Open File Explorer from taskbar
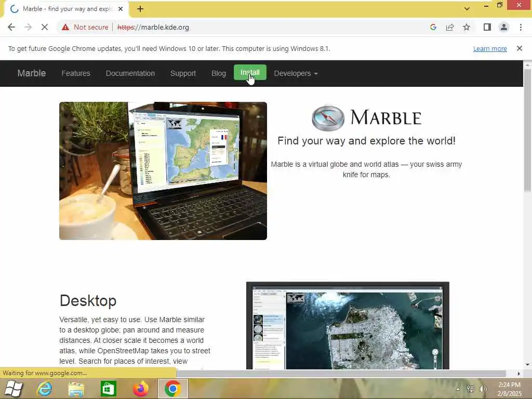 [x=76, y=389]
